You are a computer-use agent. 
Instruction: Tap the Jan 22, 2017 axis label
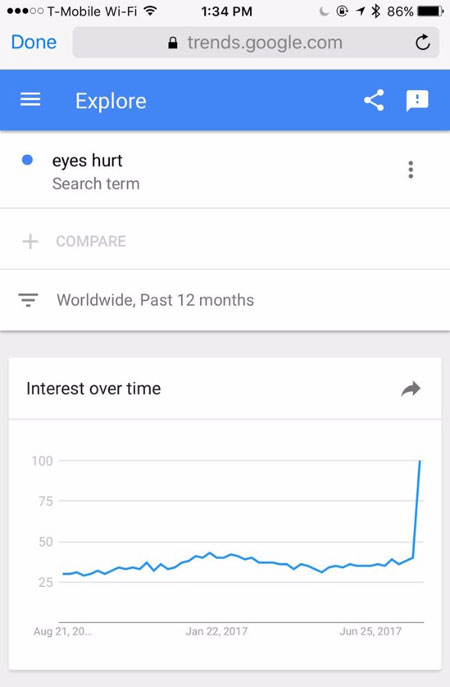click(216, 631)
